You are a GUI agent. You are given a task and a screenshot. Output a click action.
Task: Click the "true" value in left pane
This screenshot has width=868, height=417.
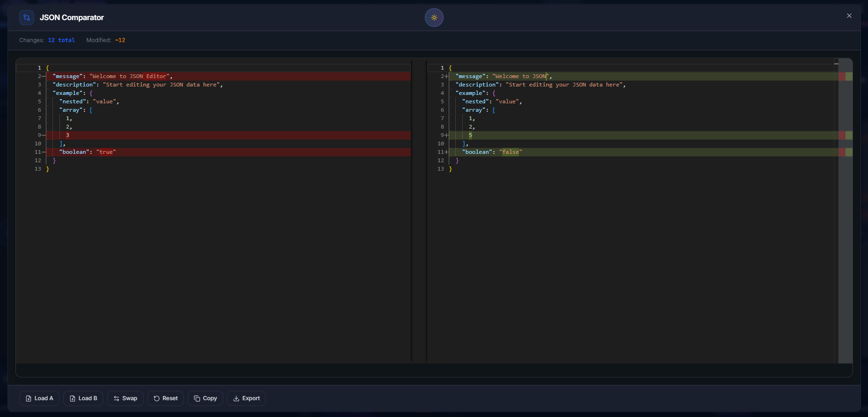pos(106,152)
